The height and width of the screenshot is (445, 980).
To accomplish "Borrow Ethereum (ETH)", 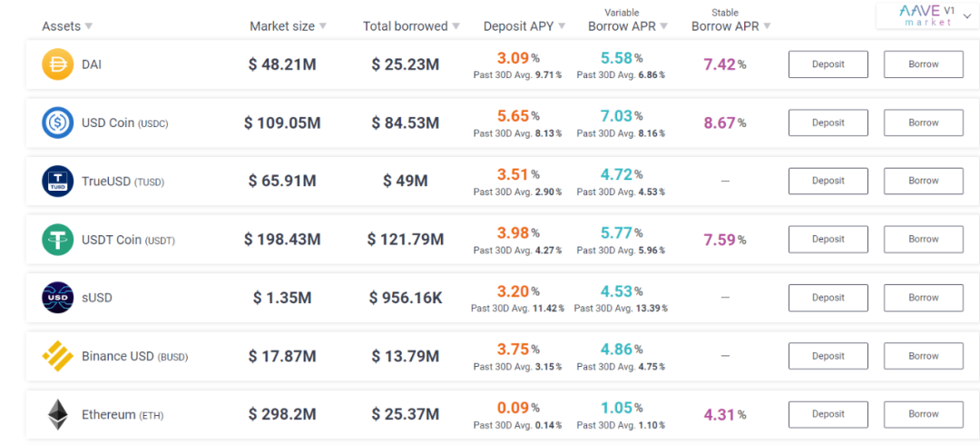I will coord(923,414).
